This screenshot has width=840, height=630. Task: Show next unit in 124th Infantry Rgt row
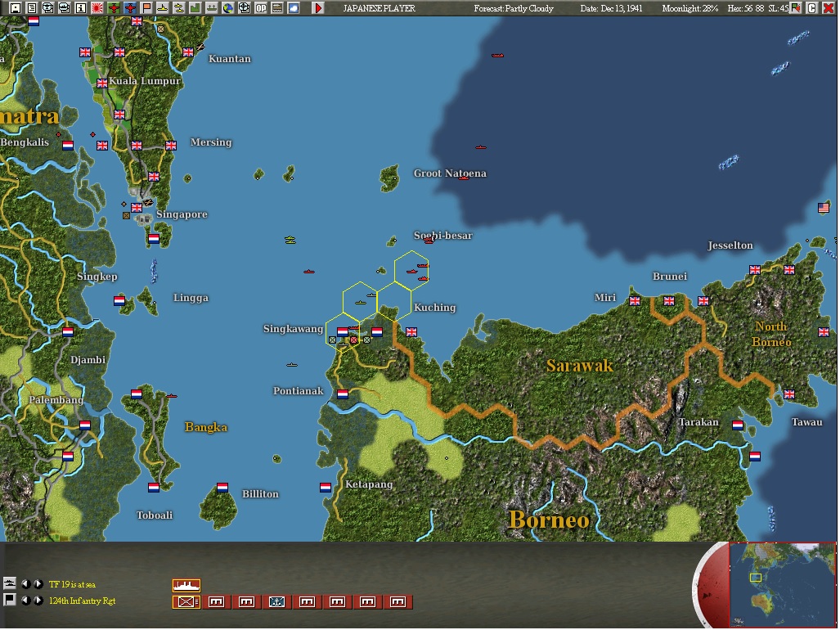tap(38, 601)
